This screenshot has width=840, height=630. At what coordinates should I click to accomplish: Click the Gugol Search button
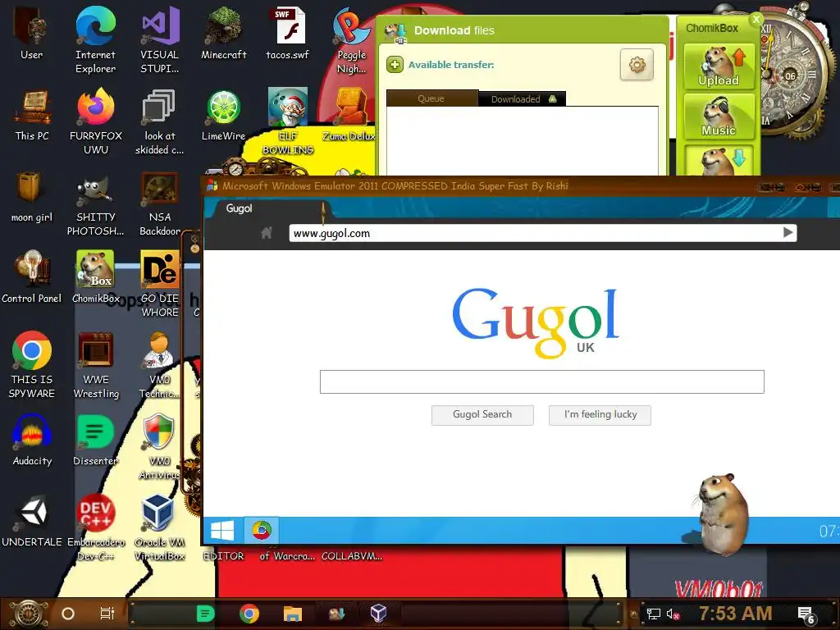coord(482,414)
